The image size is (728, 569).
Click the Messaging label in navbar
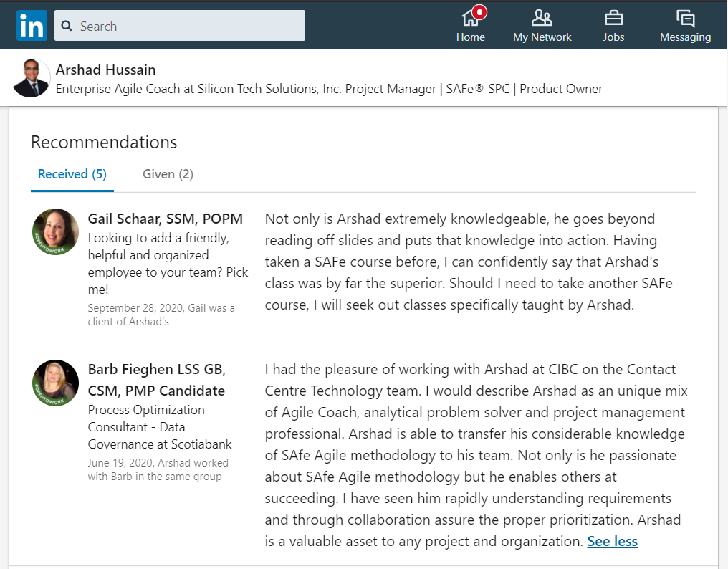685,37
